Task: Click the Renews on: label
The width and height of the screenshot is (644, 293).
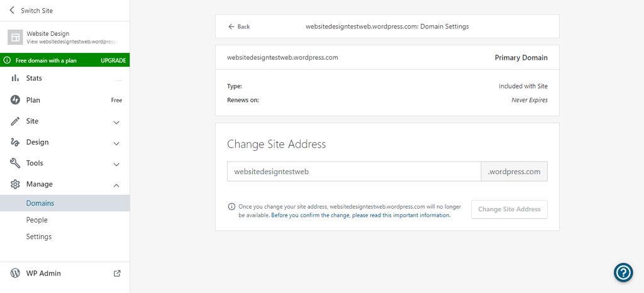Action: coord(243,100)
